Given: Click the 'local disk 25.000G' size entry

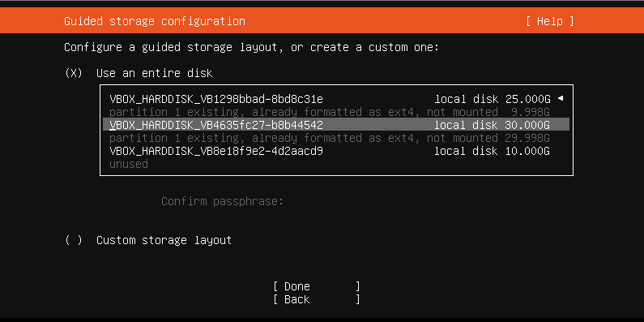Looking at the screenshot, I should point(492,99).
